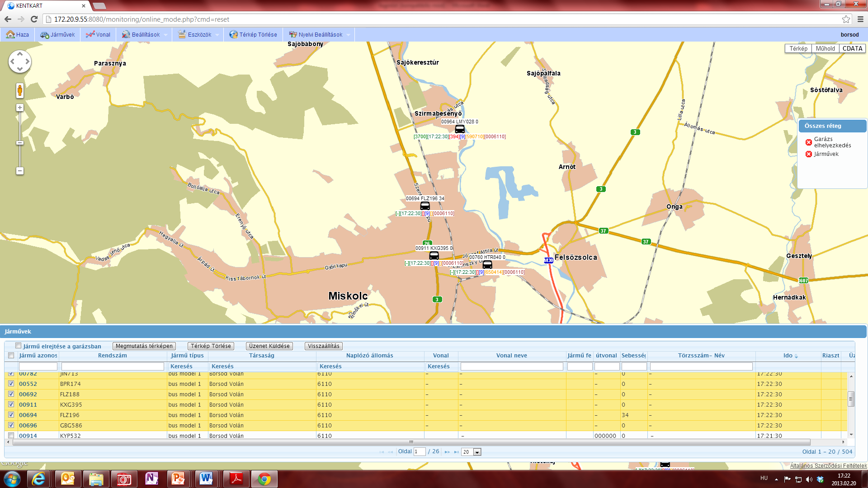Click the Nyelvi Beállítások language icon
The height and width of the screenshot is (488, 868).
tap(293, 34)
